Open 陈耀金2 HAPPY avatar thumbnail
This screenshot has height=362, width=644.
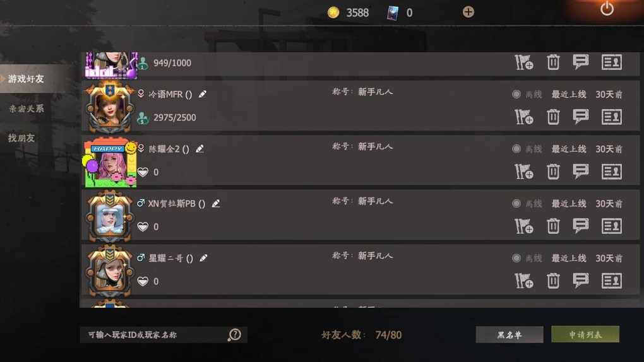click(110, 163)
